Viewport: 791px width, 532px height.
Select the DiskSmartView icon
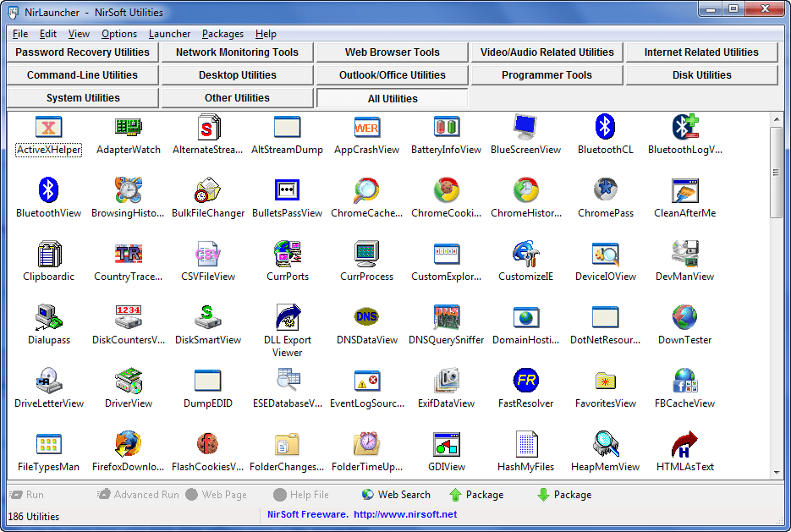208,316
